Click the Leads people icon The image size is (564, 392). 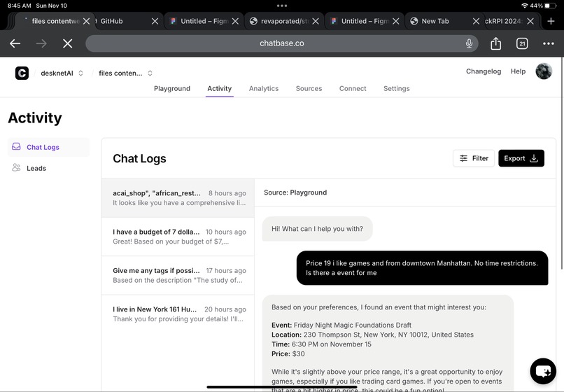pyautogui.click(x=16, y=168)
